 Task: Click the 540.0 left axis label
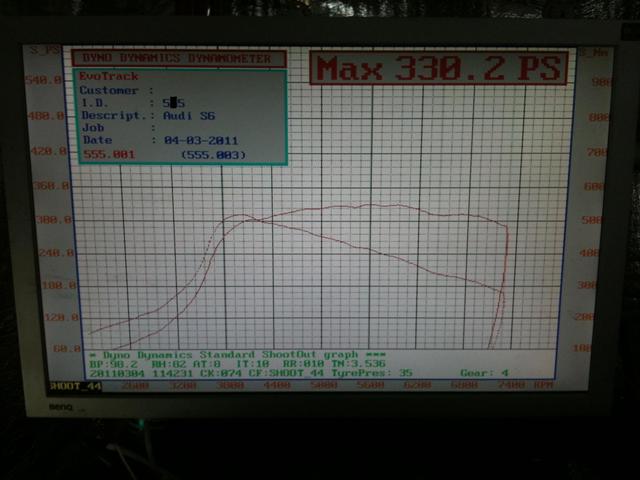(x=44, y=80)
